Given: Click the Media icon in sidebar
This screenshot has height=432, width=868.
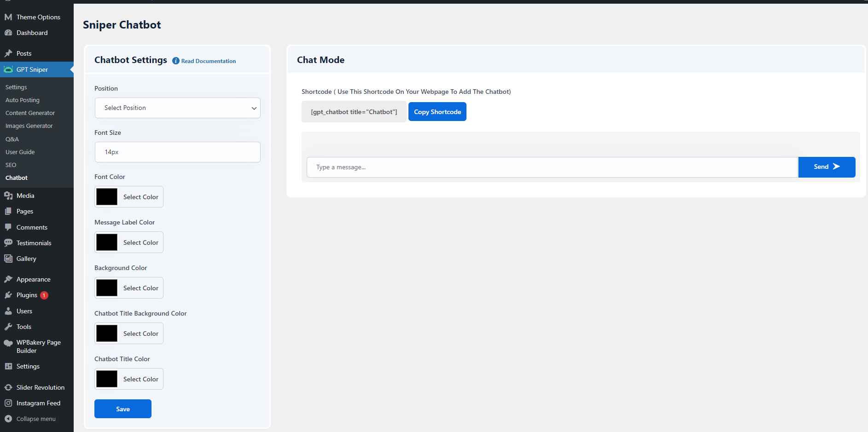Looking at the screenshot, I should [x=8, y=196].
